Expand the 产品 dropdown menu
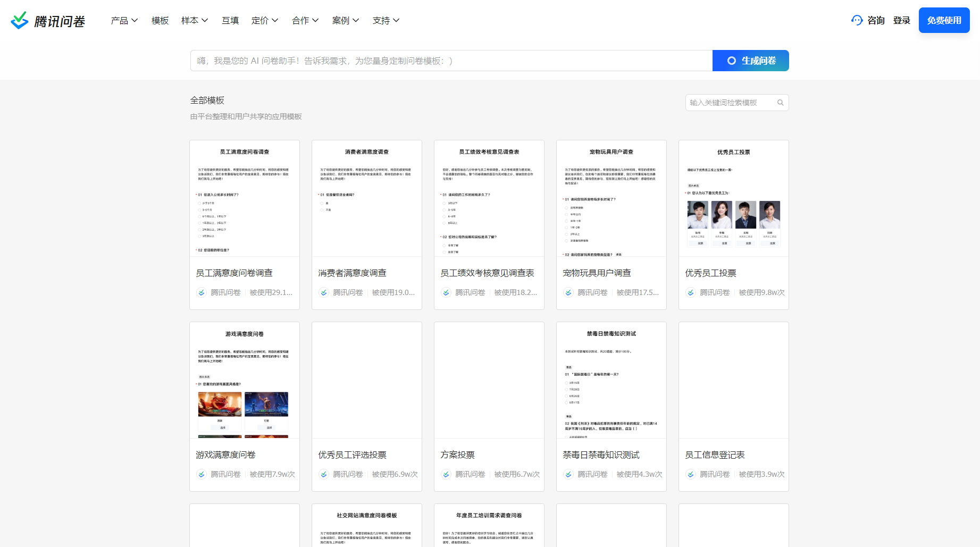This screenshot has height=547, width=980. click(x=123, y=20)
